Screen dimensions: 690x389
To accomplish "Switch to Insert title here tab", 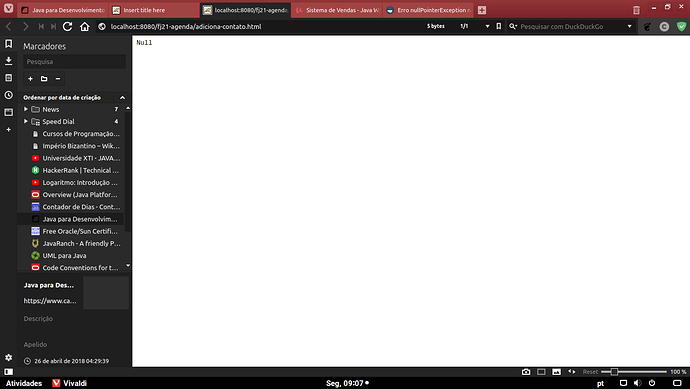I will point(154,10).
